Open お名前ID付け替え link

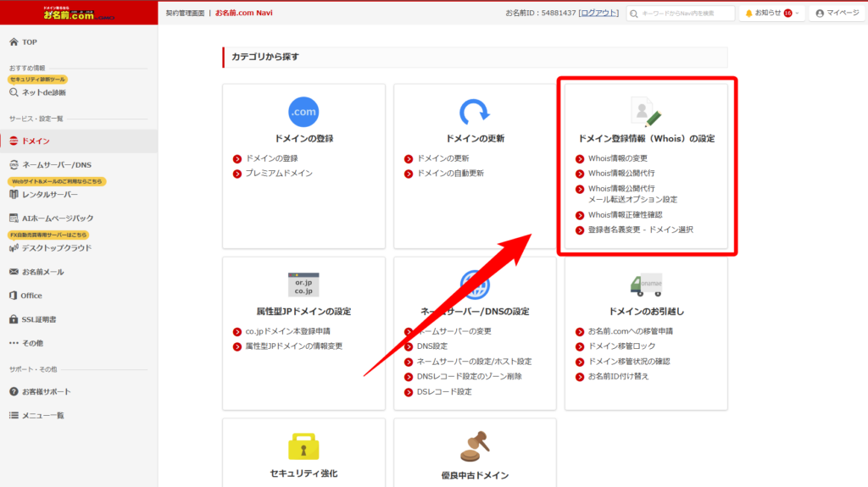pyautogui.click(x=618, y=376)
